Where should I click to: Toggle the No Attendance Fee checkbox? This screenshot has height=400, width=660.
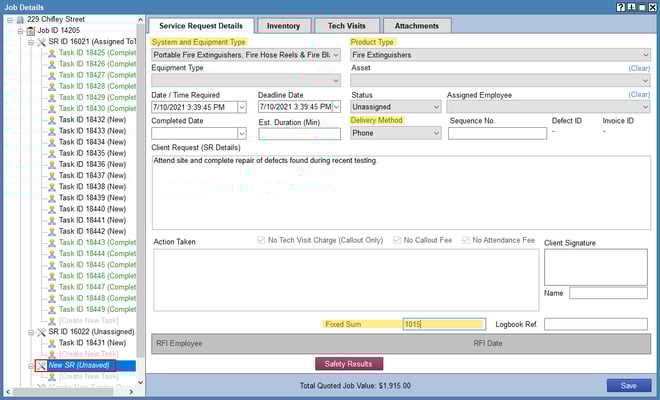465,240
